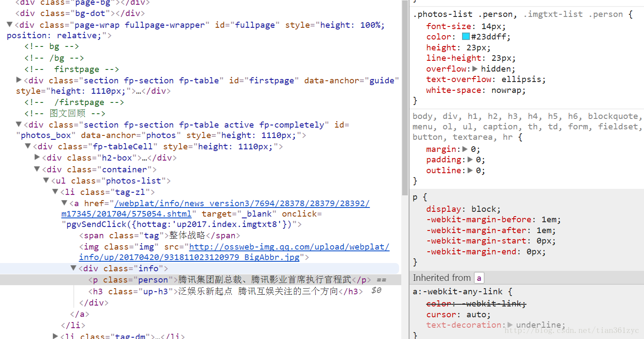Click the text-overflow ellipsis value
Image resolution: width=644 pixels, height=339 pixels.
tap(521, 79)
